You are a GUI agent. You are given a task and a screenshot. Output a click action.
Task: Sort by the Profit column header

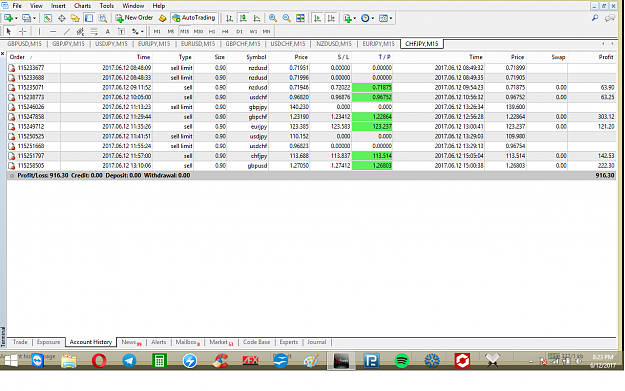coord(605,57)
